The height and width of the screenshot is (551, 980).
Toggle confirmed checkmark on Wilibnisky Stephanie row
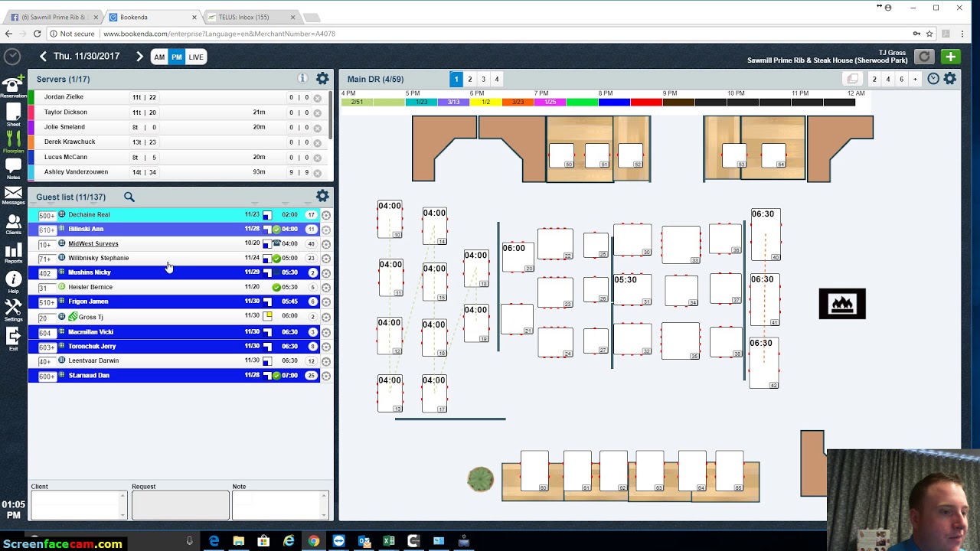click(x=276, y=258)
